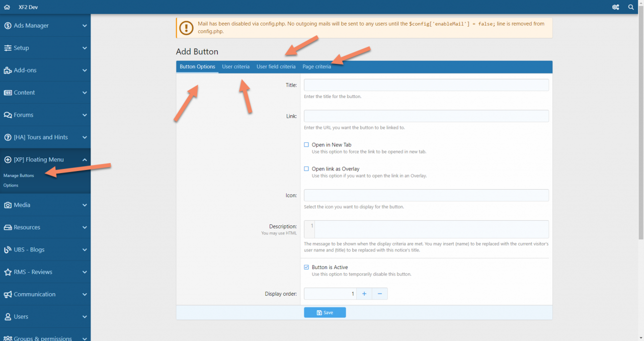Click the home icon in top bar
The width and height of the screenshot is (644, 341).
(7, 7)
